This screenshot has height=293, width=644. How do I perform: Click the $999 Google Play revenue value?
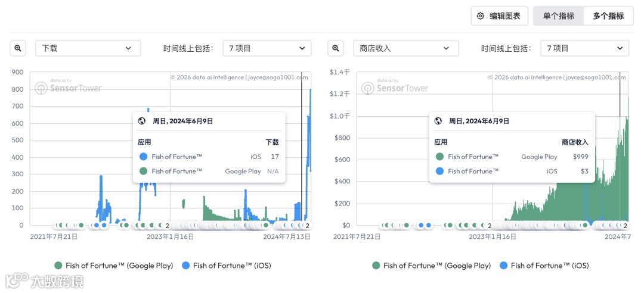581,157
